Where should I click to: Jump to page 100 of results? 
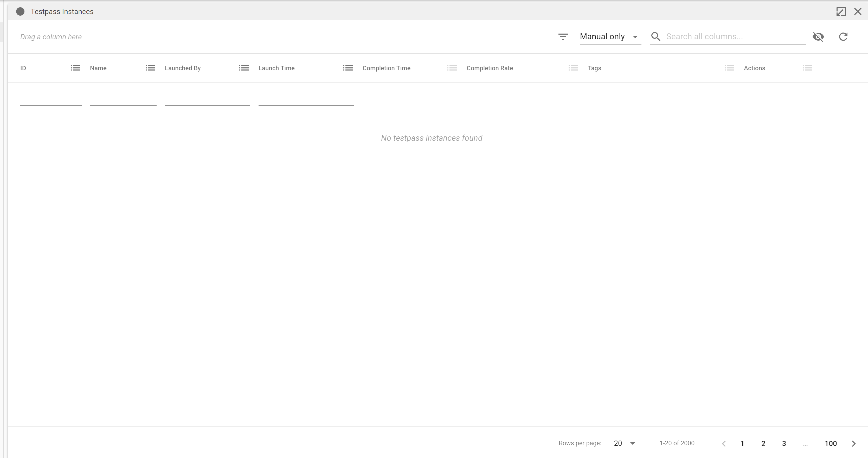830,443
